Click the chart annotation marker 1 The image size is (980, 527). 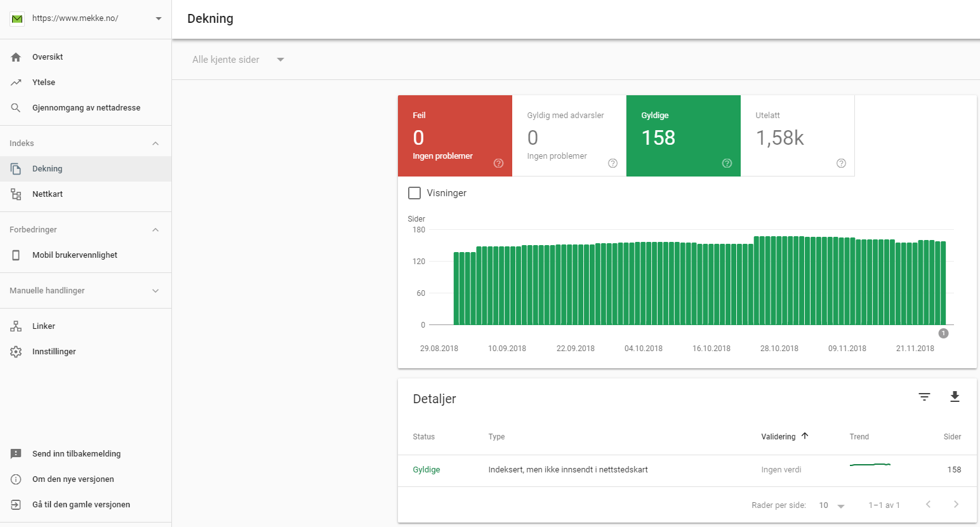pyautogui.click(x=943, y=333)
